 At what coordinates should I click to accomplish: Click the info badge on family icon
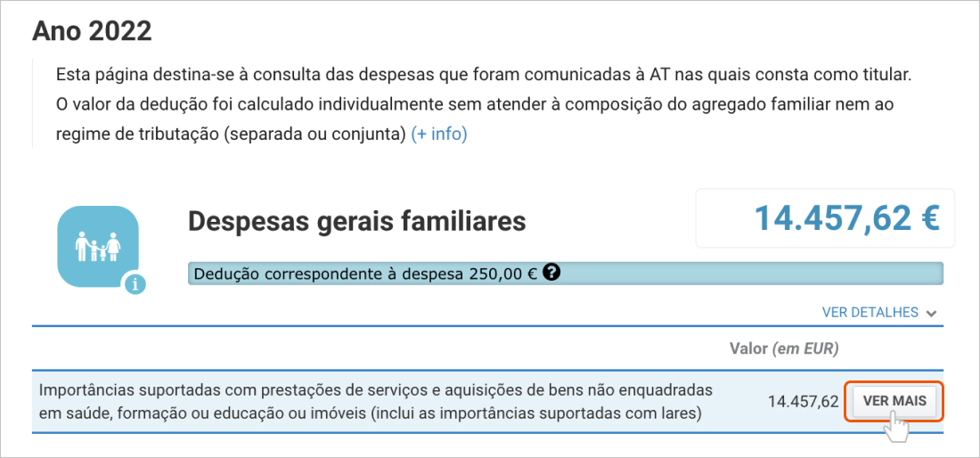(x=136, y=285)
